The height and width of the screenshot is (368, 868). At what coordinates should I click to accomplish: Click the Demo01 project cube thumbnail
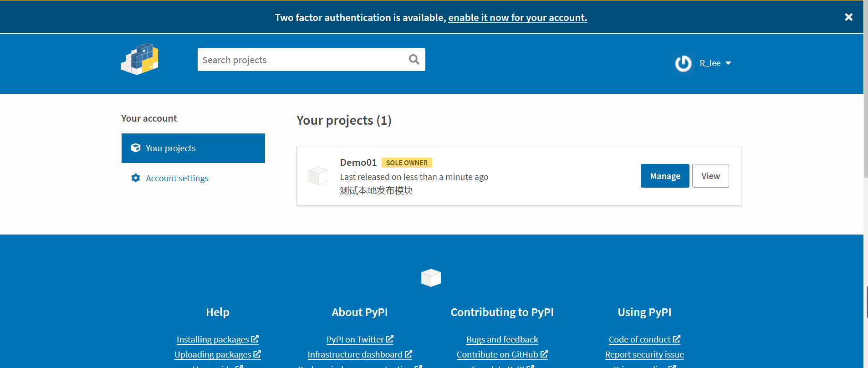[318, 176]
